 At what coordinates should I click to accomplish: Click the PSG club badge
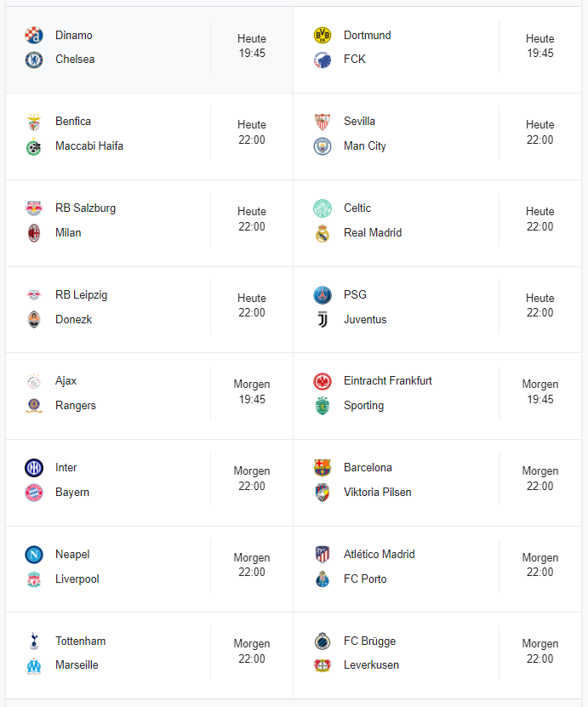point(323,295)
